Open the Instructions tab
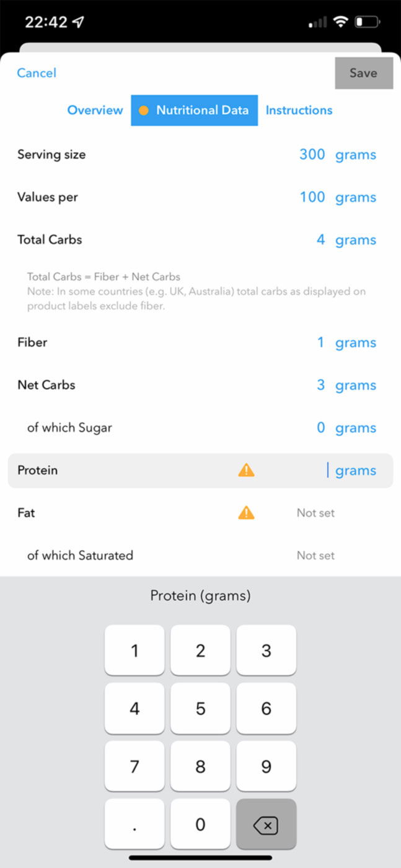The height and width of the screenshot is (868, 401). (x=299, y=110)
